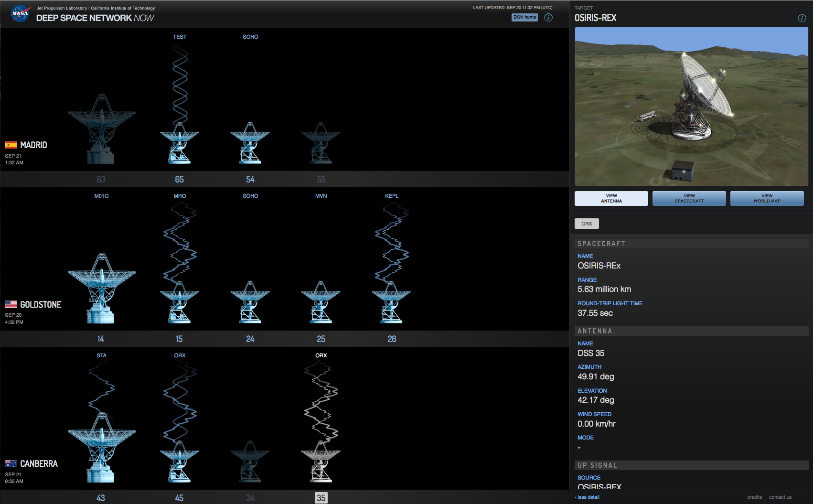Select Canberra dish 43 tracking STA

pyautogui.click(x=101, y=448)
